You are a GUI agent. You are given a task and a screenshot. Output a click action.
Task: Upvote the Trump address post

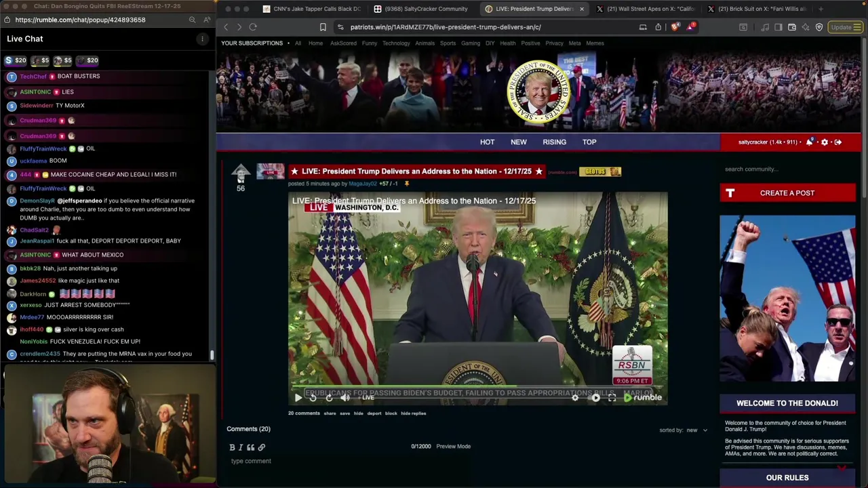(240, 174)
